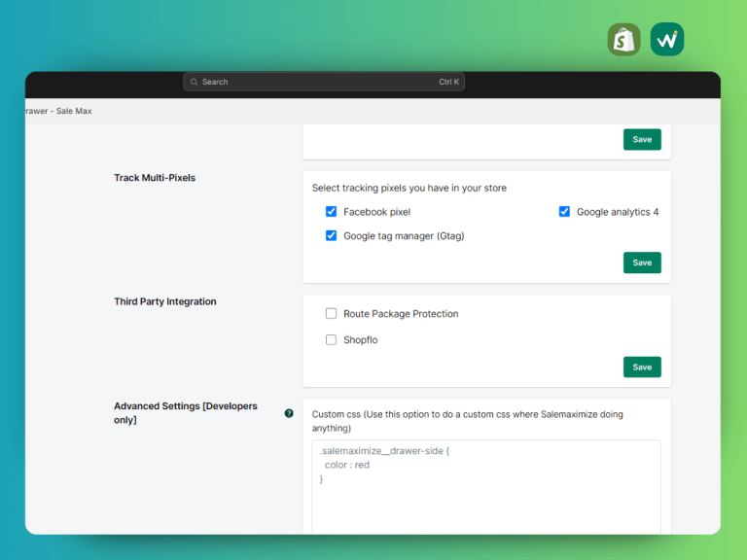Click the green W app logo icon
747x560 pixels.
[x=667, y=40]
